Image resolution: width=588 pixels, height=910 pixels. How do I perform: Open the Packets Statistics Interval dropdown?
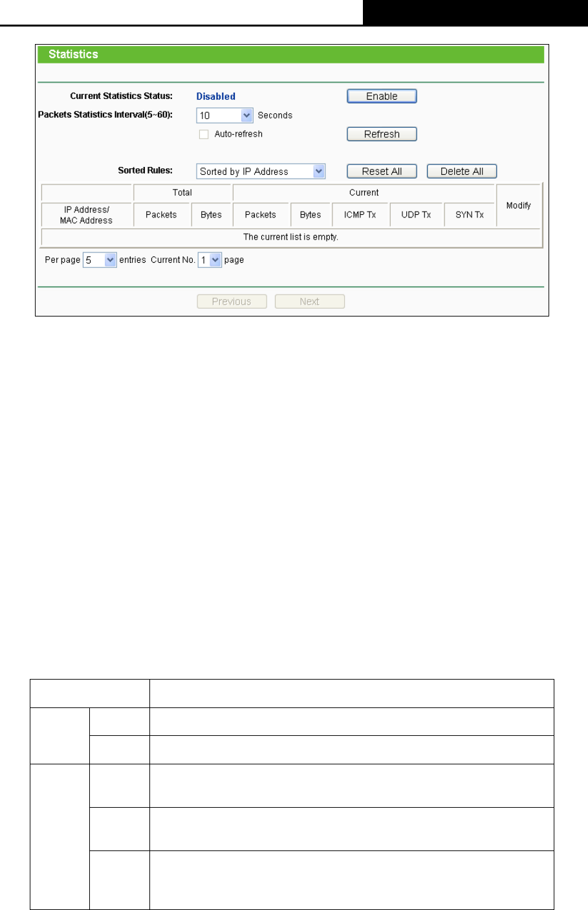(x=224, y=115)
